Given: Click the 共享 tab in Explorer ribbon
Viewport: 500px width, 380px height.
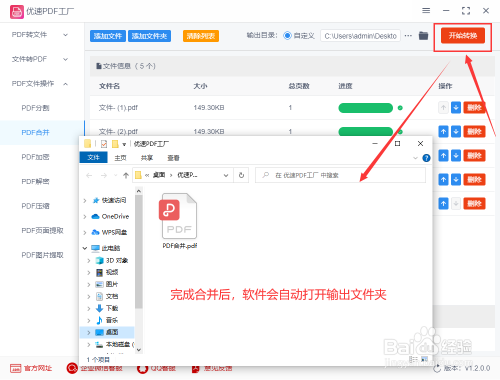Looking at the screenshot, I should (147, 158).
